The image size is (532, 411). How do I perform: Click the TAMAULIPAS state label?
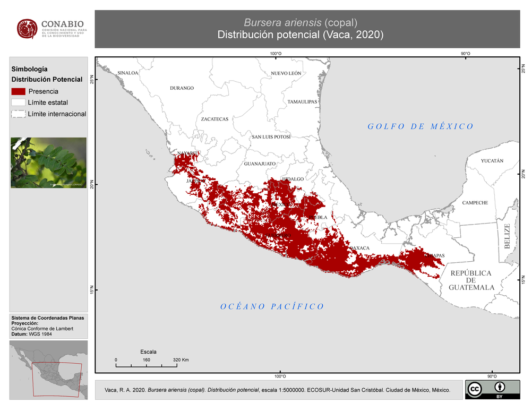302,102
